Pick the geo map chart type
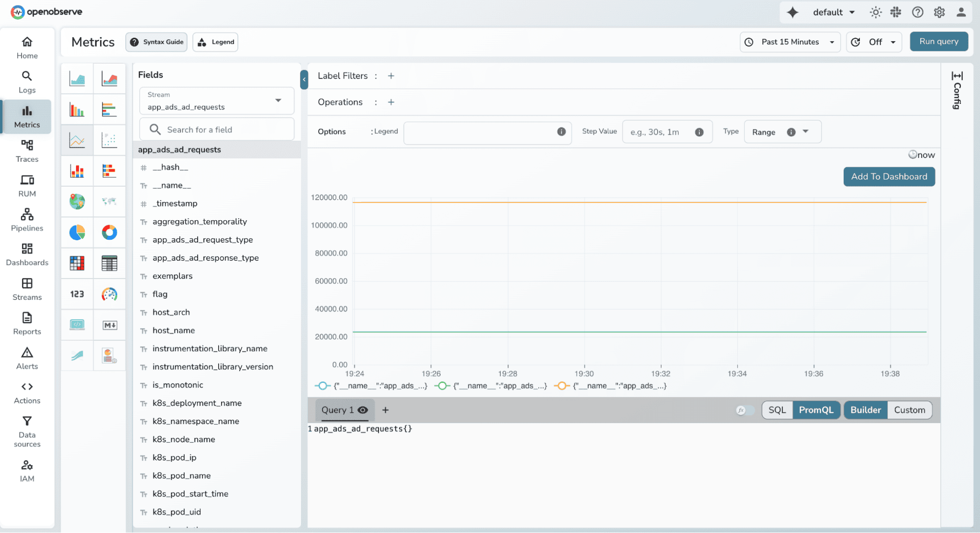Screen dimensions: 980x533 (x=77, y=202)
